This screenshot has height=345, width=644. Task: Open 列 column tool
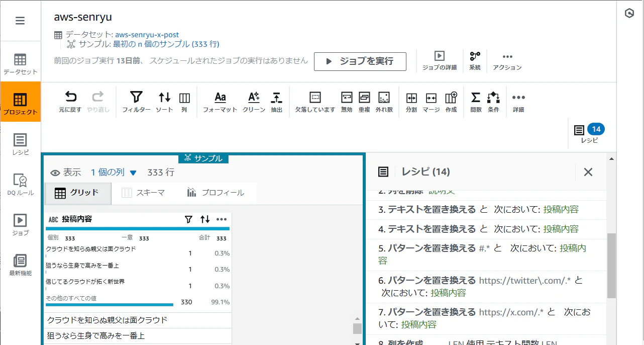(x=184, y=102)
